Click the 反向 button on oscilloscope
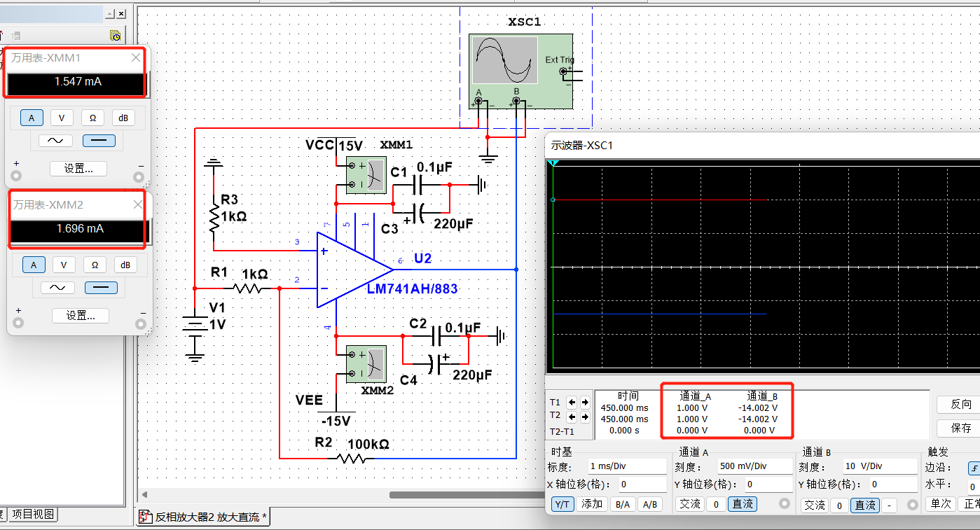The image size is (980, 530). click(x=960, y=404)
